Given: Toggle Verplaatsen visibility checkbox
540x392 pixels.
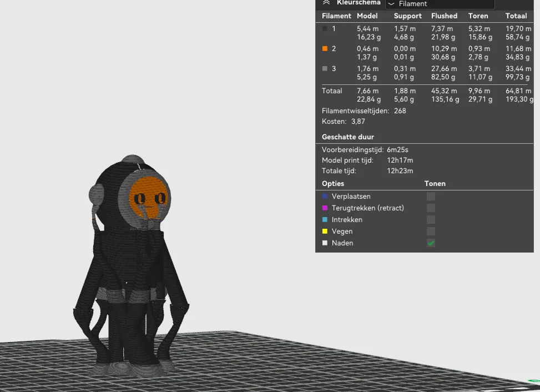Looking at the screenshot, I should (431, 197).
